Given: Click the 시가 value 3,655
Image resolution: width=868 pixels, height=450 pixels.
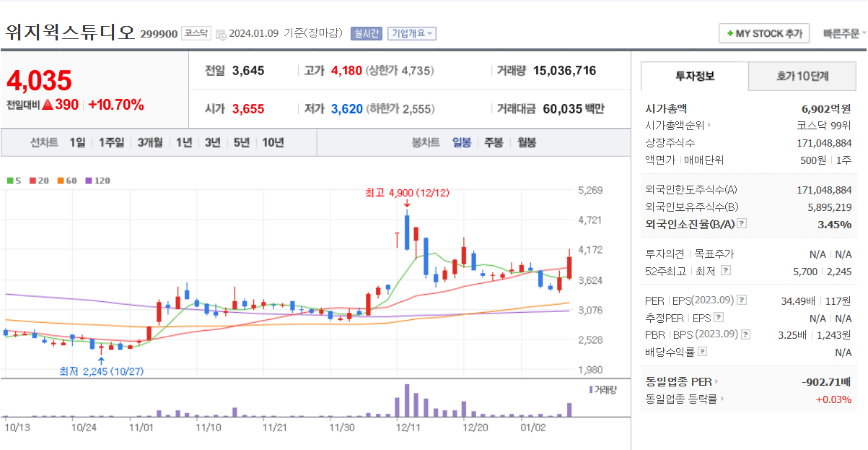Looking at the screenshot, I should coord(248,109).
